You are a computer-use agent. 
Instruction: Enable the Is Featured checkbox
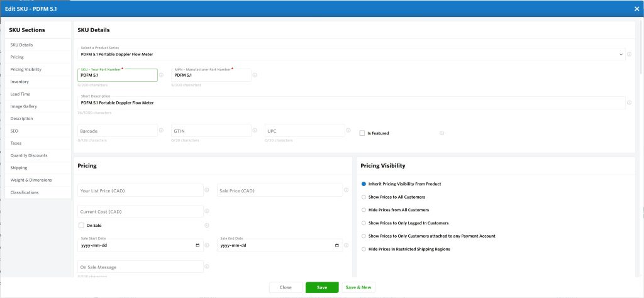point(362,133)
